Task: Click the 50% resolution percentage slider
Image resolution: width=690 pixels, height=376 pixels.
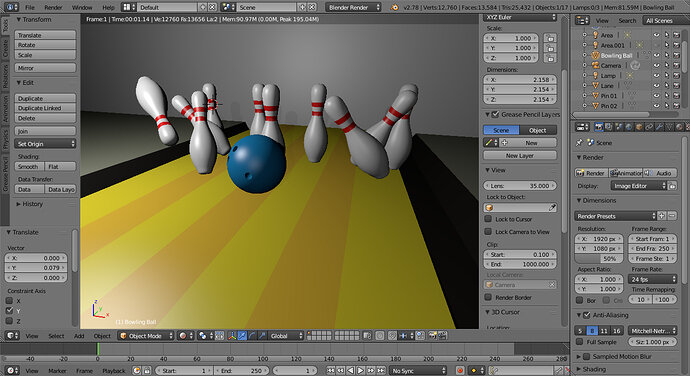Action: [x=599, y=258]
